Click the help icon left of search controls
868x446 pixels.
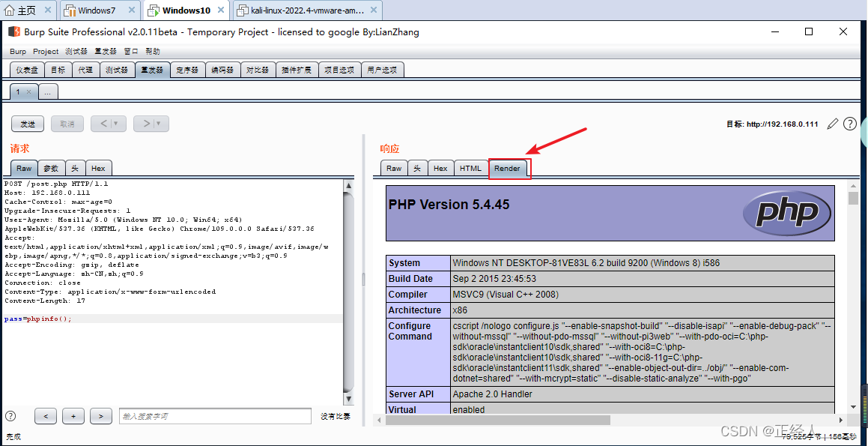[10, 415]
